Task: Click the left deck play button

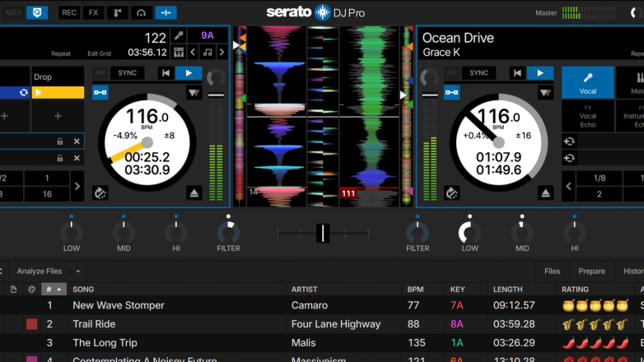Action: 189,73
